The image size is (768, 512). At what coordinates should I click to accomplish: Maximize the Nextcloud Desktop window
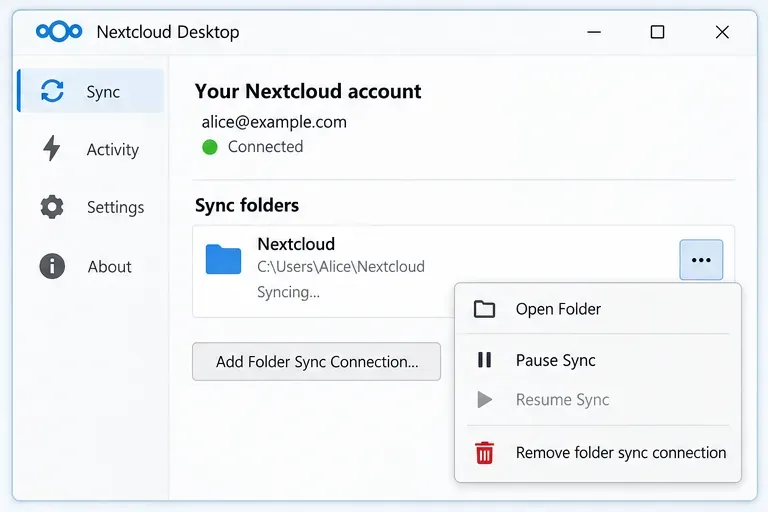[657, 32]
